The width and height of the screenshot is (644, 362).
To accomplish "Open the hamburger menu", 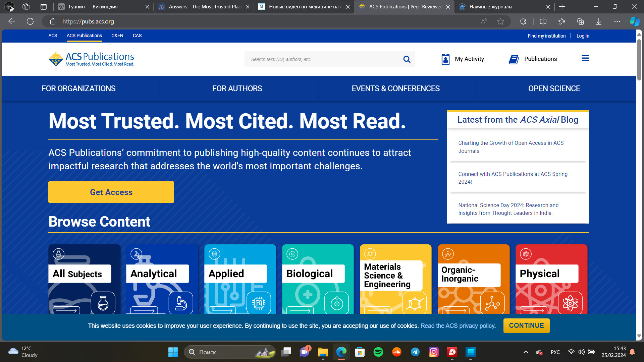I will [x=585, y=58].
